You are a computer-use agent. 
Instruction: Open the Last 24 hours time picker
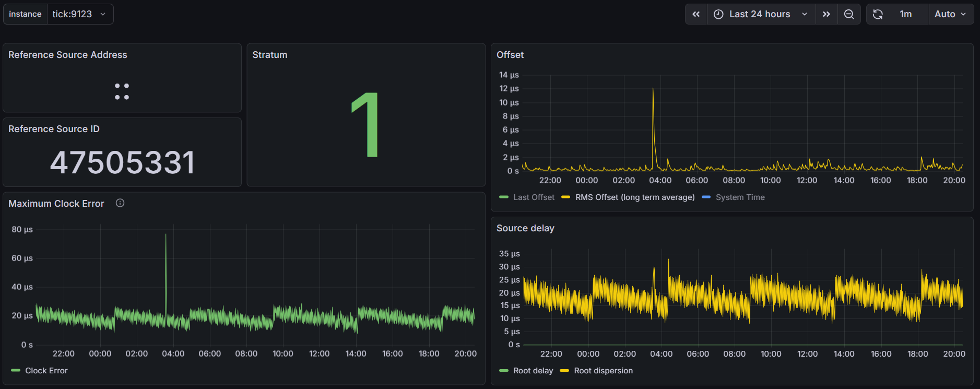(761, 14)
